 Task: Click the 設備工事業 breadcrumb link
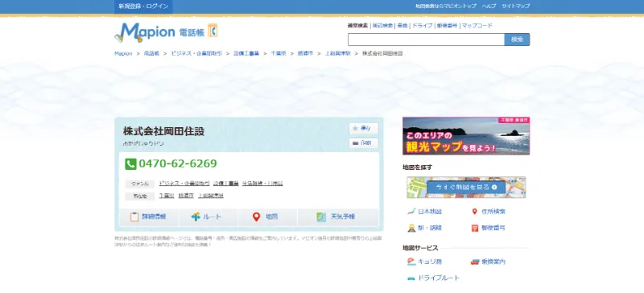tap(246, 53)
